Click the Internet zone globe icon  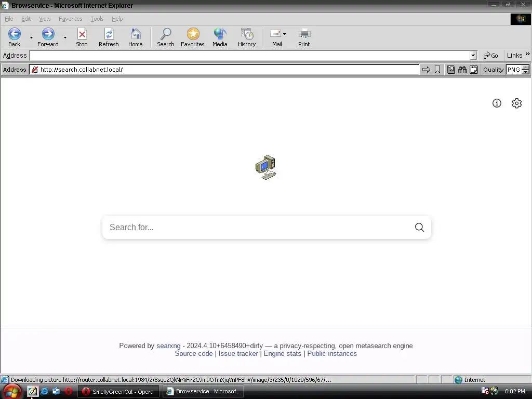458,380
